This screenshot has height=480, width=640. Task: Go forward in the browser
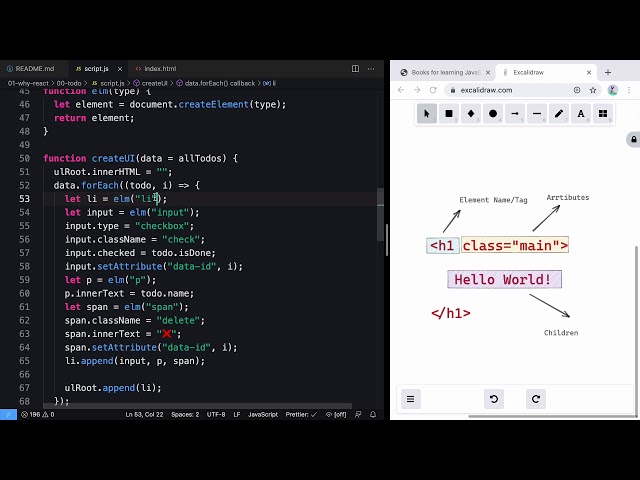[417, 90]
